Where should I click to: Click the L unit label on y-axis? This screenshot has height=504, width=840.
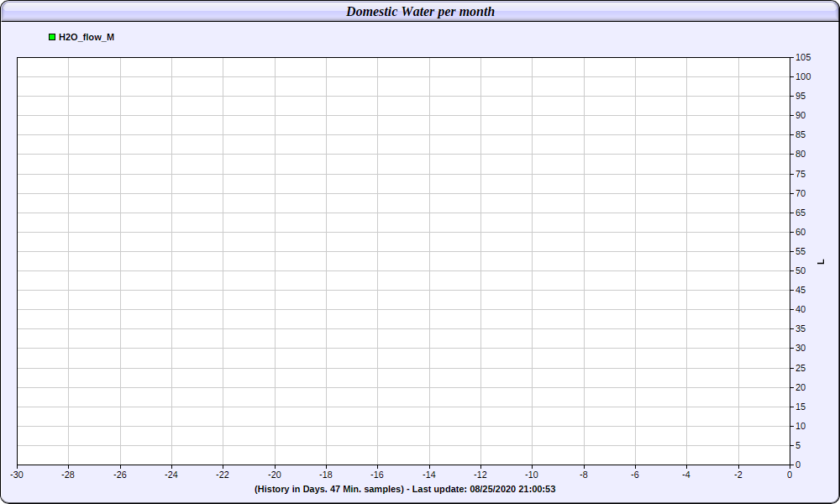point(821,262)
